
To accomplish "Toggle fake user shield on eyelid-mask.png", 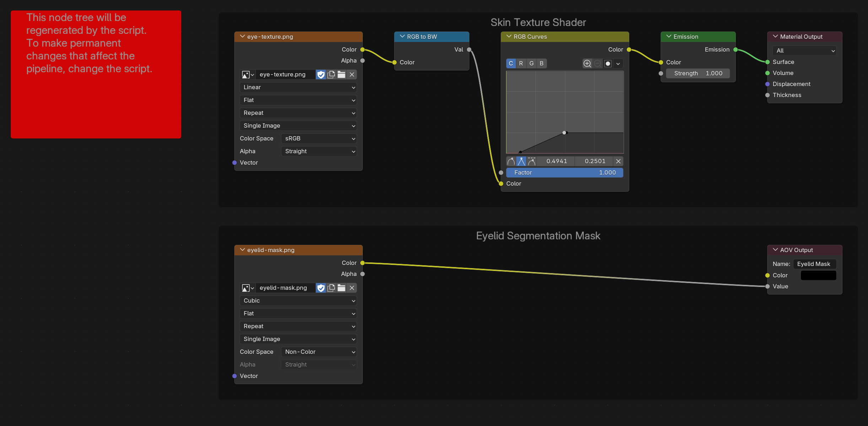I will click(321, 288).
